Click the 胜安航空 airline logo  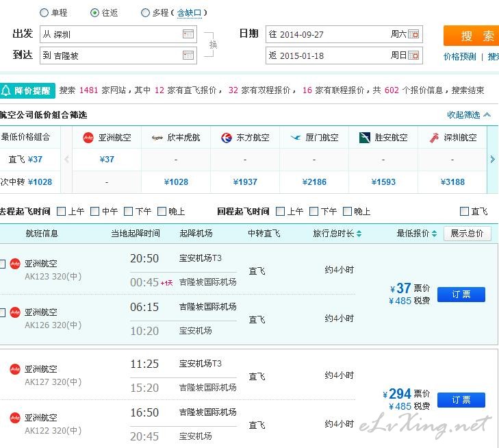[364, 138]
